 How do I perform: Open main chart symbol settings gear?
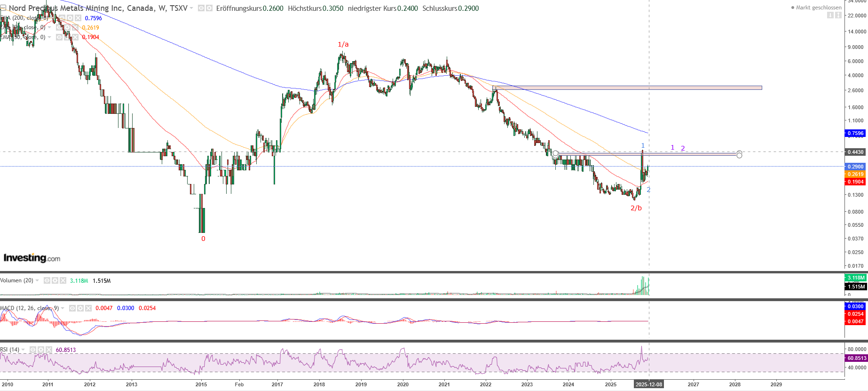click(209, 8)
